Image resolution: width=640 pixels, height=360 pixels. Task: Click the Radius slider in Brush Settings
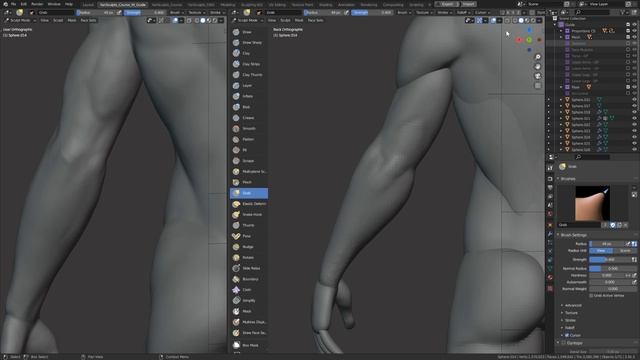tap(608, 244)
